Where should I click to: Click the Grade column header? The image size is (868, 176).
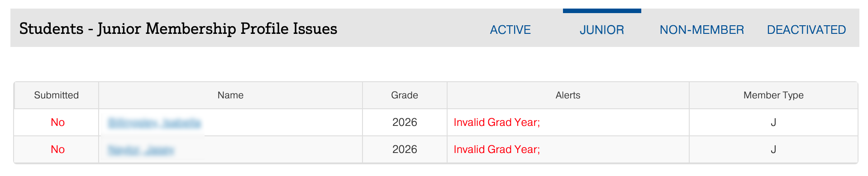405,95
